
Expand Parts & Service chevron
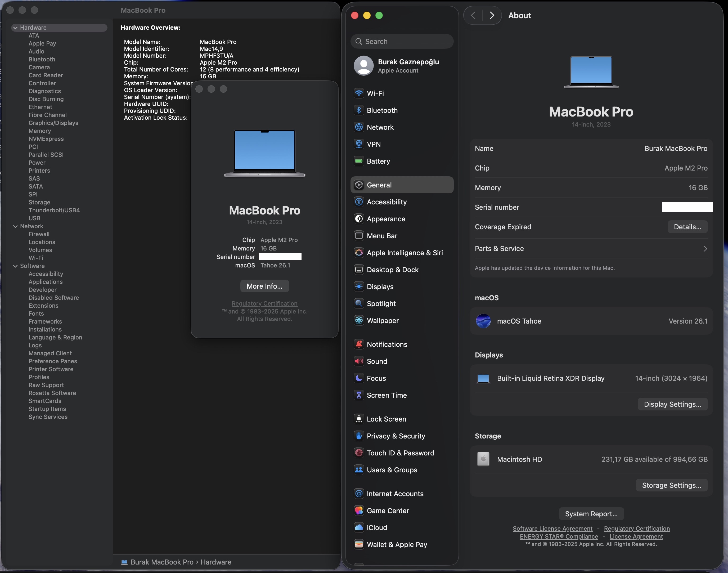[705, 249]
